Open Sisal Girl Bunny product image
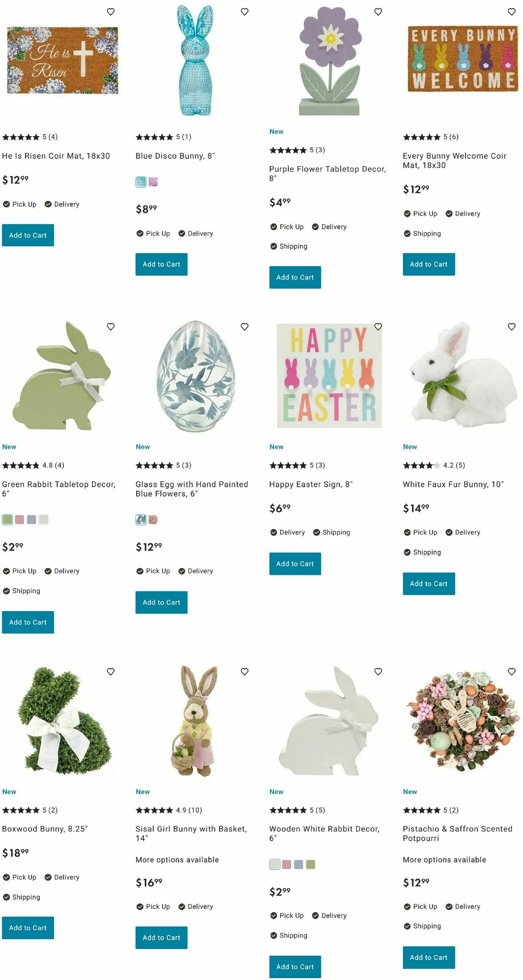The width and height of the screenshot is (523, 980). (x=195, y=721)
